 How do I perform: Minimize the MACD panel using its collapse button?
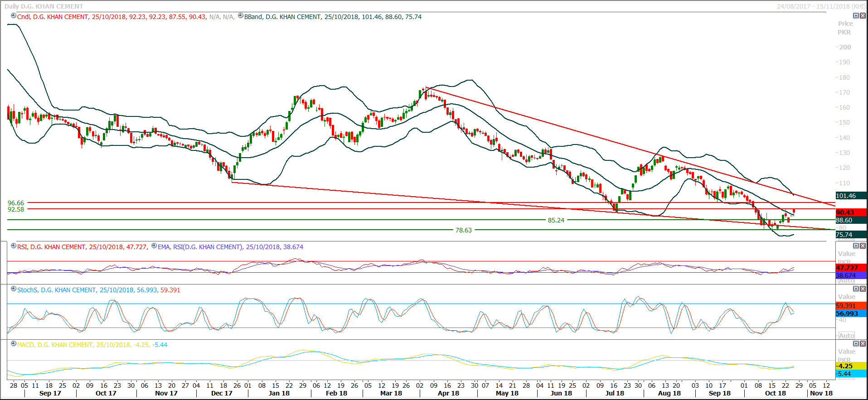click(856, 344)
